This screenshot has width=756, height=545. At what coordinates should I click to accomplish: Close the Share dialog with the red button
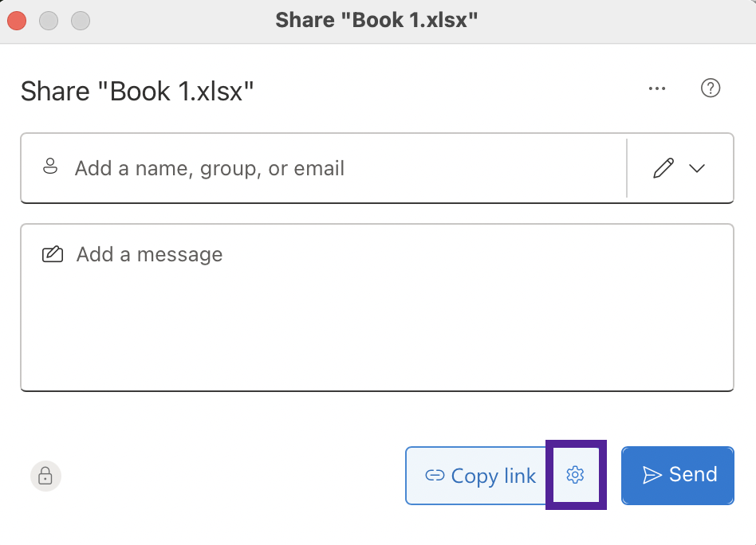click(x=17, y=21)
